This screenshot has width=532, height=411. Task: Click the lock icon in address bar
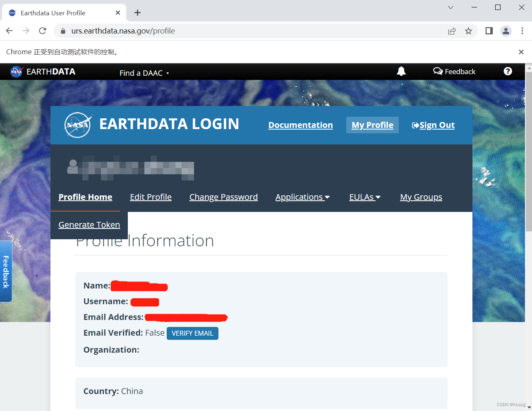pyautogui.click(x=63, y=31)
